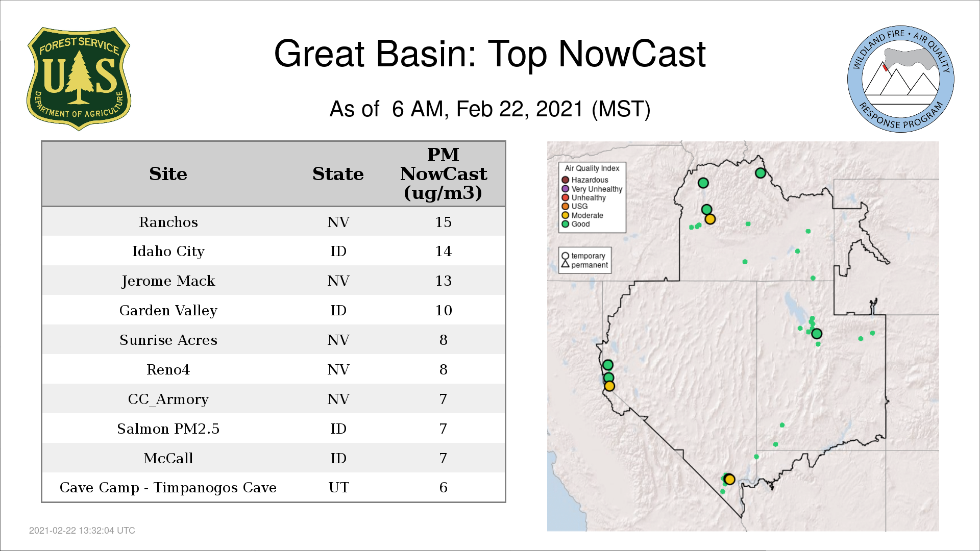Click the yellow monitor marker in southern Nevada
980x551 pixels.
coord(729,480)
